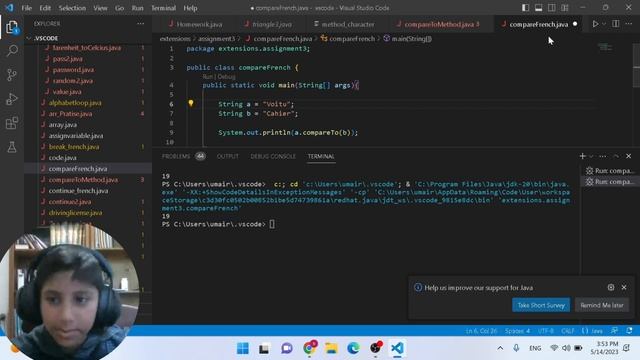This screenshot has height=360, width=640.
Task: Open the Extensions view
Action: 12,123
